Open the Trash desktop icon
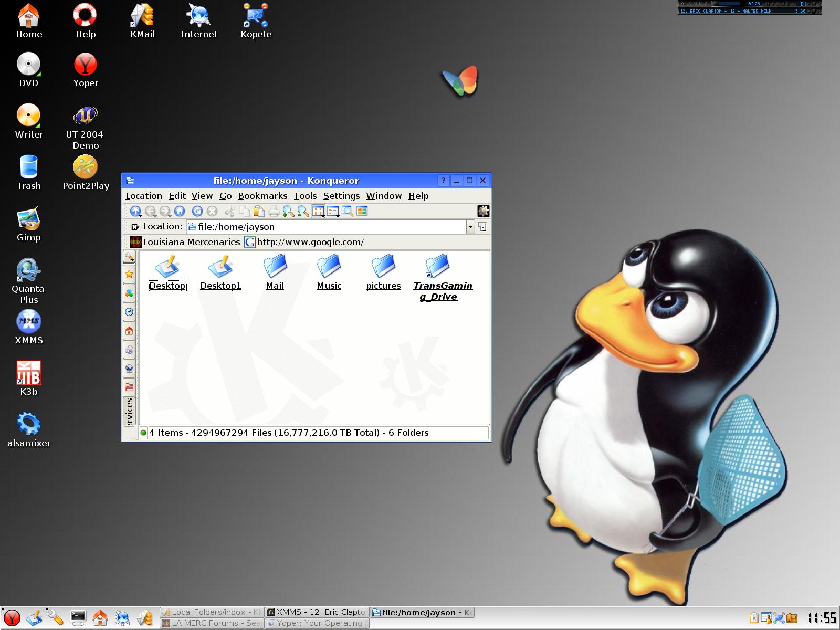The width and height of the screenshot is (840, 630). pyautogui.click(x=29, y=173)
